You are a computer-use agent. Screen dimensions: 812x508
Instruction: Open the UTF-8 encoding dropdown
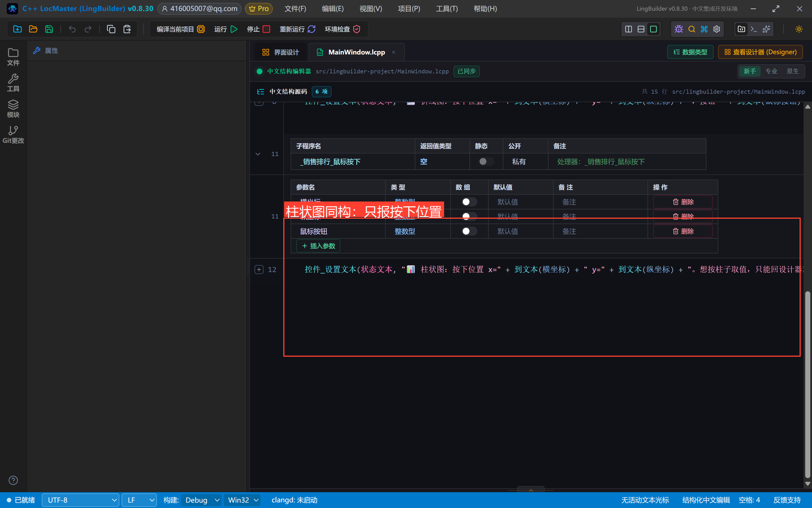81,500
